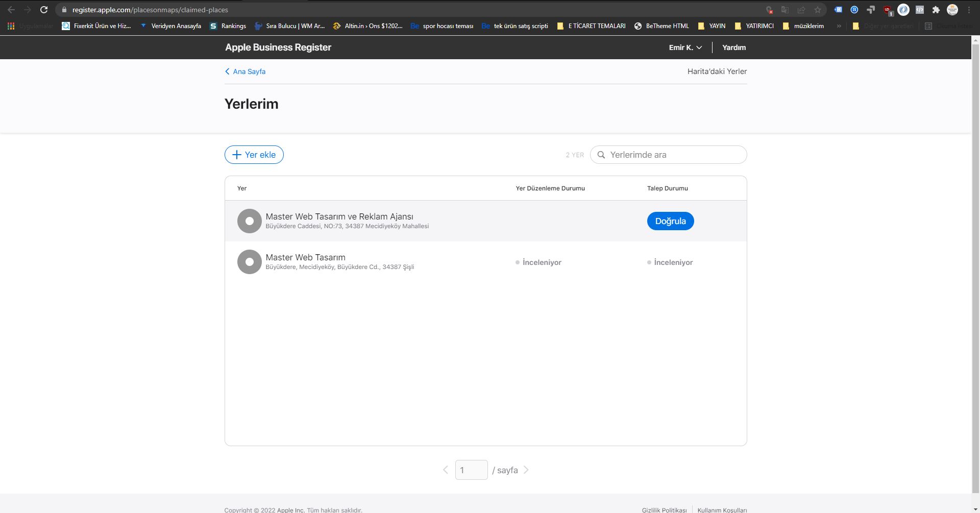The width and height of the screenshot is (980, 513).
Task: Open Fixerkit Ürün ve Hiz... bookmark
Action: 96,26
